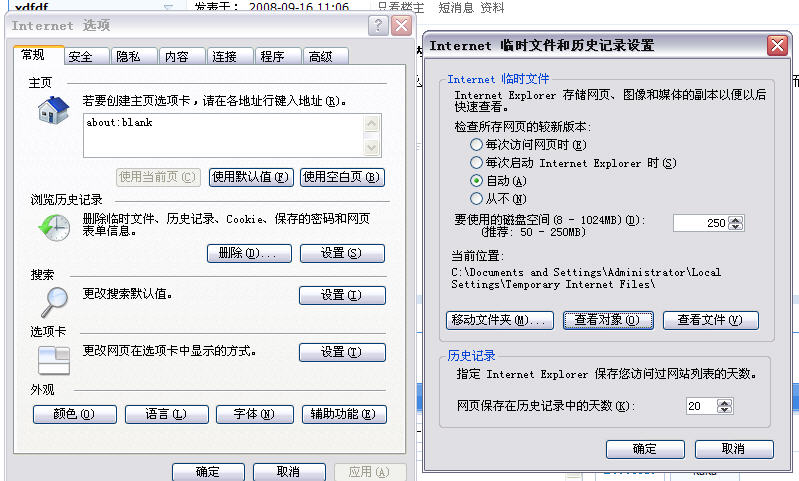The height and width of the screenshot is (481, 799).
Task: Close the Internet 选项 dialog
Action: point(402,25)
